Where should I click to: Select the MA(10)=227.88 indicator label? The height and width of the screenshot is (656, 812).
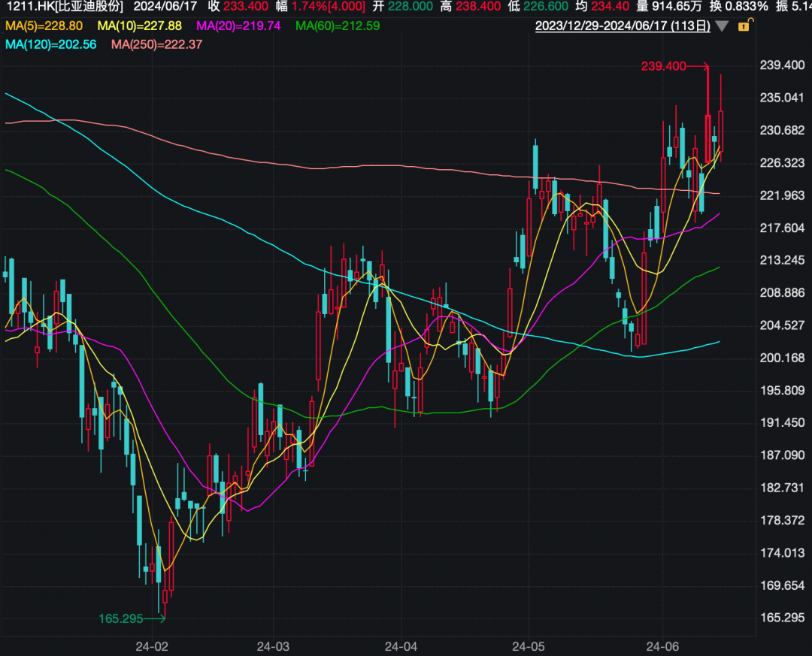coord(140,26)
